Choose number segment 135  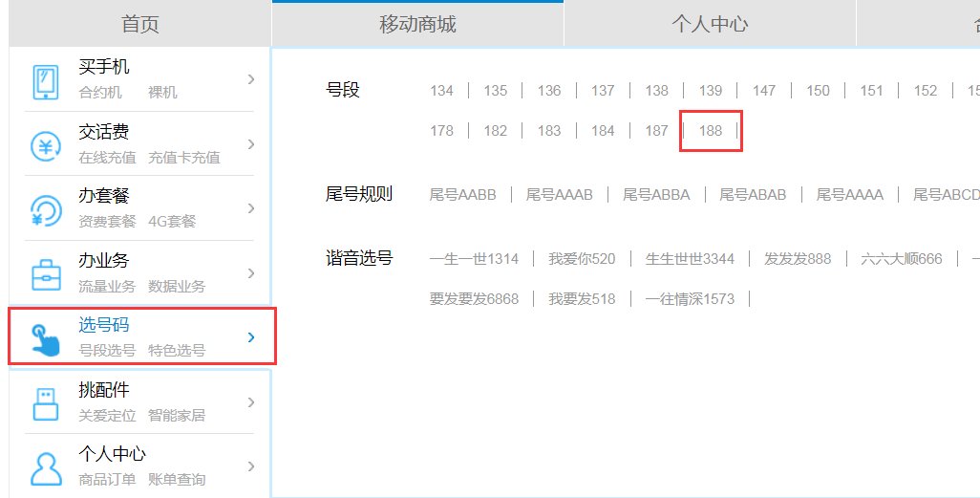(x=495, y=91)
